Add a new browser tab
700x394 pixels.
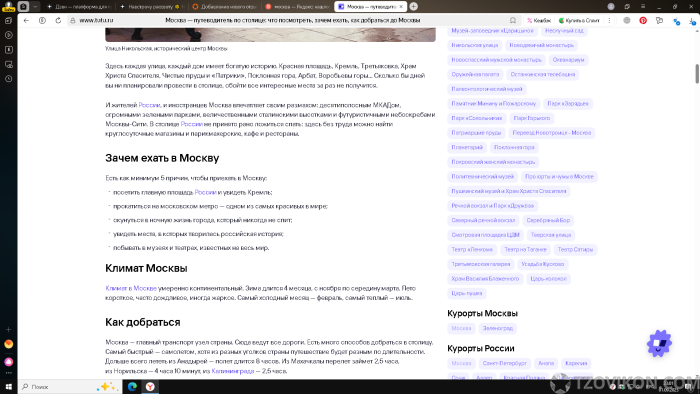[414, 6]
